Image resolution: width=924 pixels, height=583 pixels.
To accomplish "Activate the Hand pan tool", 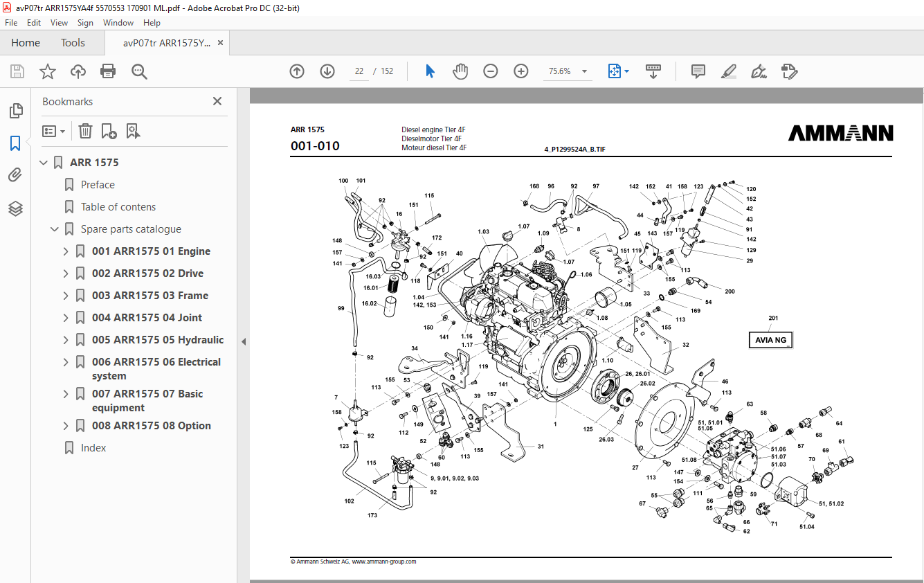I will coord(460,71).
